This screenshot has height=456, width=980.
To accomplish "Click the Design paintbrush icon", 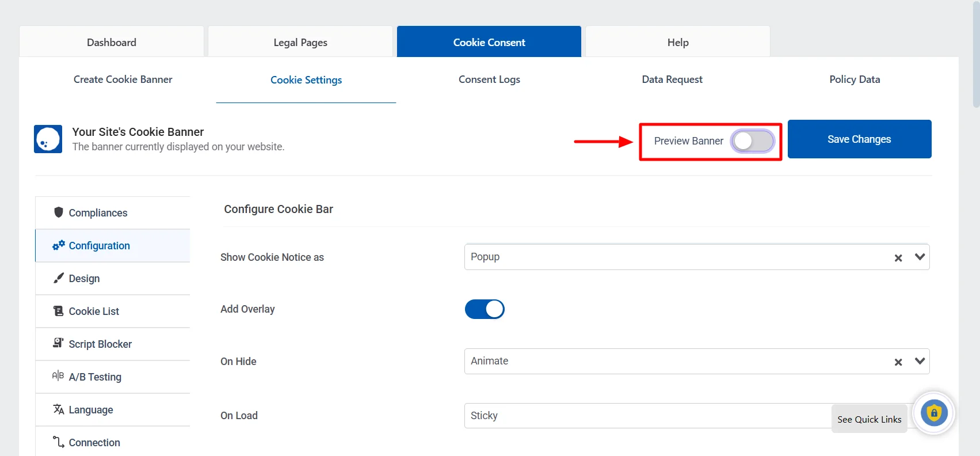I will tap(59, 278).
